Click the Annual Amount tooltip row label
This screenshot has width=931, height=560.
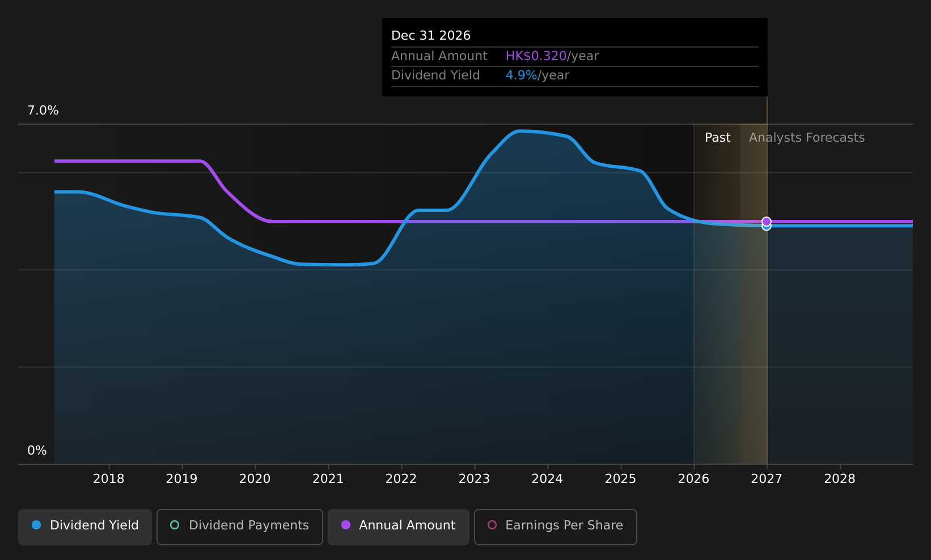pos(439,56)
